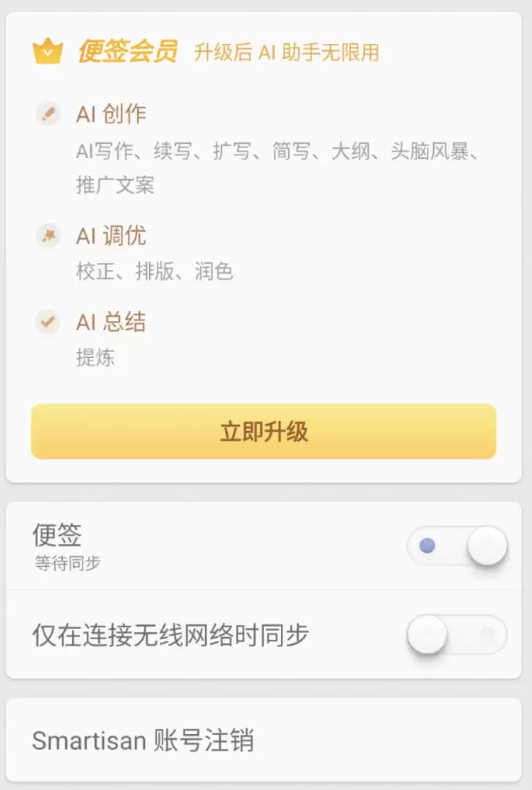Click the magic wand icon beside AI 调优
This screenshot has height=790, width=532.
[48, 236]
